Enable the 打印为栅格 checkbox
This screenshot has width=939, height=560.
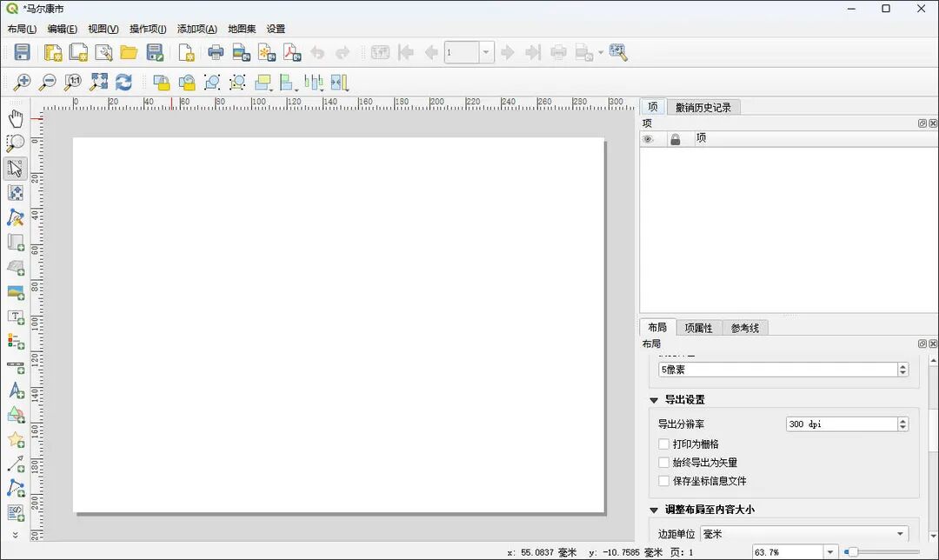tap(663, 443)
